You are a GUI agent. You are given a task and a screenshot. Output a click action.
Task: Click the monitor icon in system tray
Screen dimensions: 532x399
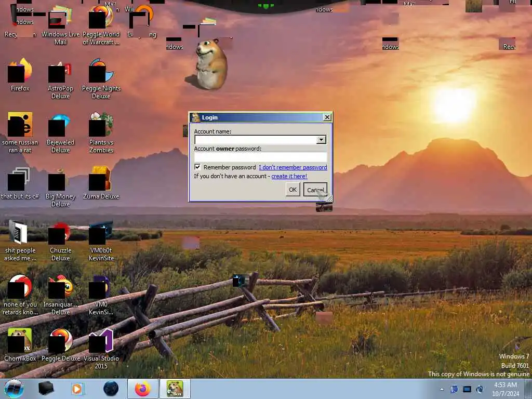pyautogui.click(x=467, y=389)
